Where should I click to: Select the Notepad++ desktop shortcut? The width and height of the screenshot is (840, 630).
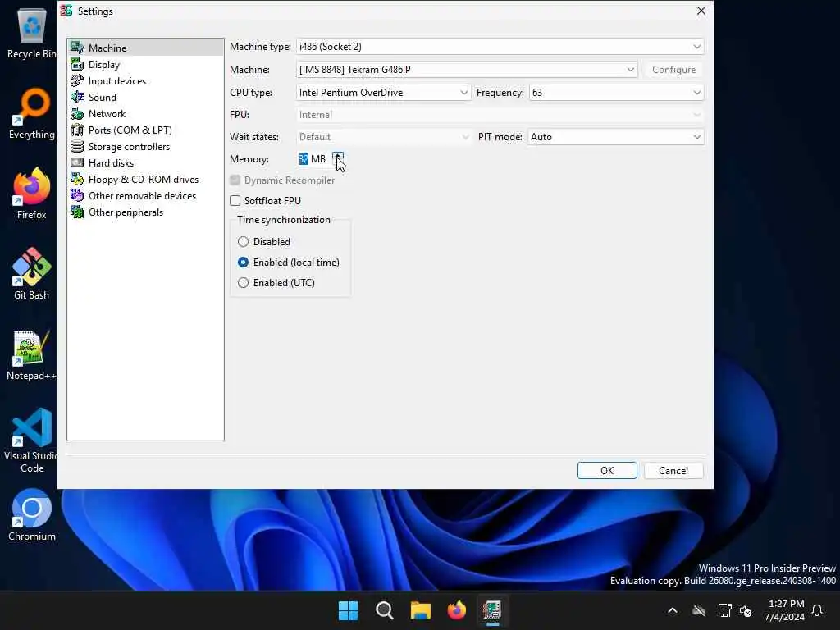click(31, 354)
